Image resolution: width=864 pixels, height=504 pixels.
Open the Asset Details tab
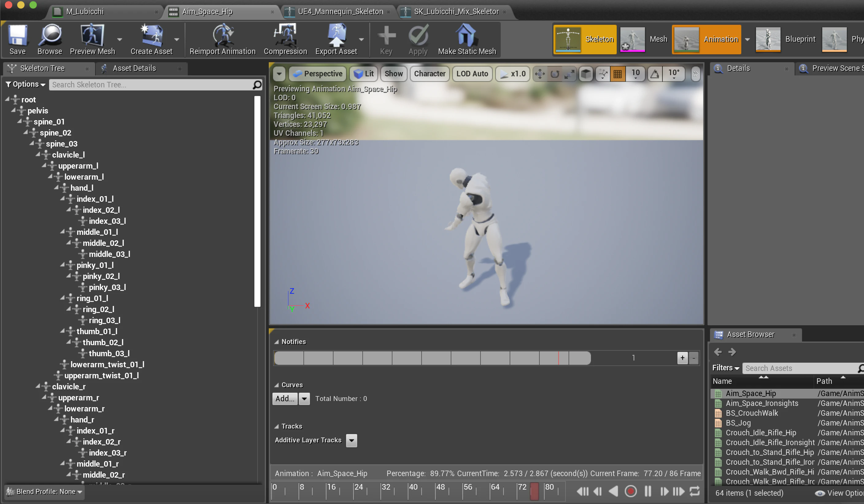142,68
